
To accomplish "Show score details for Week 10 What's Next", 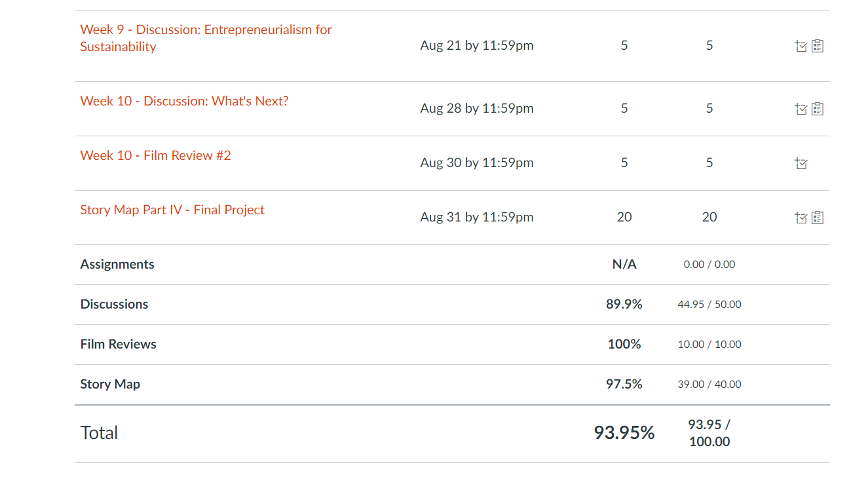I will [801, 109].
